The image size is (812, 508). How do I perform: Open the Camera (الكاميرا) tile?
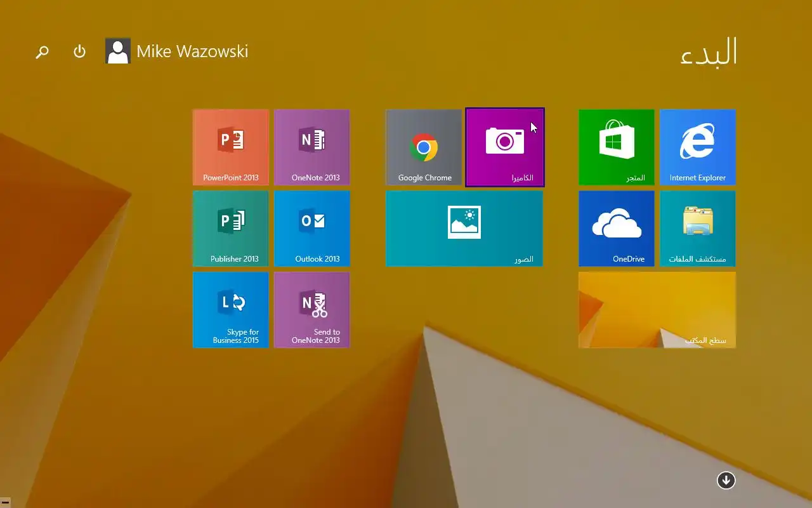click(505, 147)
